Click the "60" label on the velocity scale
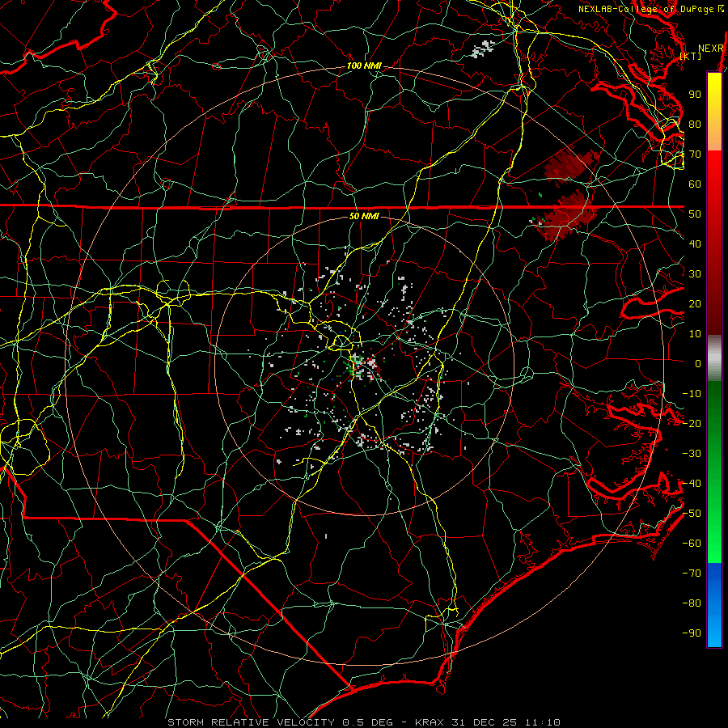The height and width of the screenshot is (728, 728). pos(695,184)
